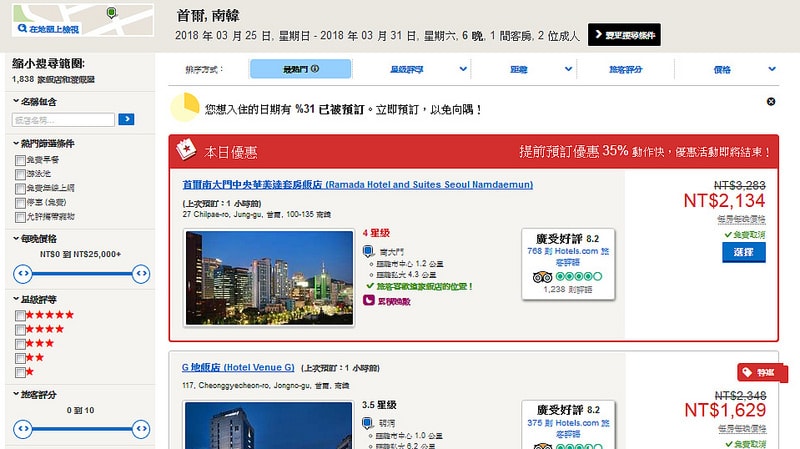The height and width of the screenshot is (449, 800).
Task: Sort by 價格 label
Action: click(722, 69)
